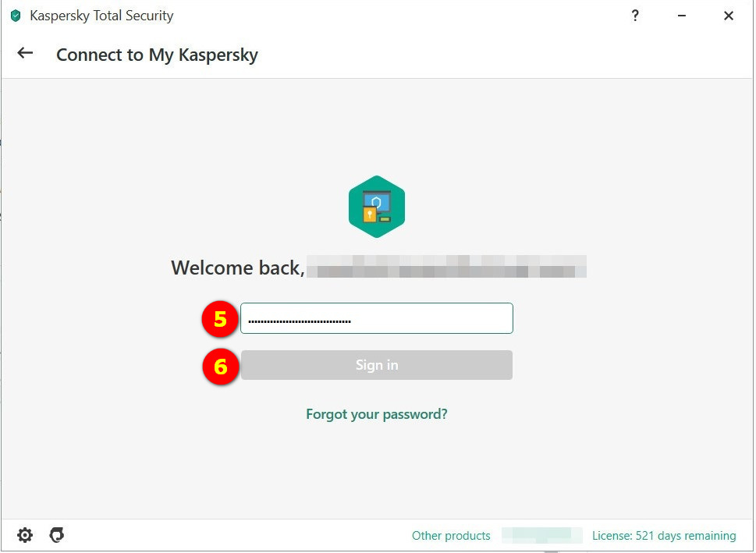Open Settings via the gear icon

pyautogui.click(x=26, y=535)
